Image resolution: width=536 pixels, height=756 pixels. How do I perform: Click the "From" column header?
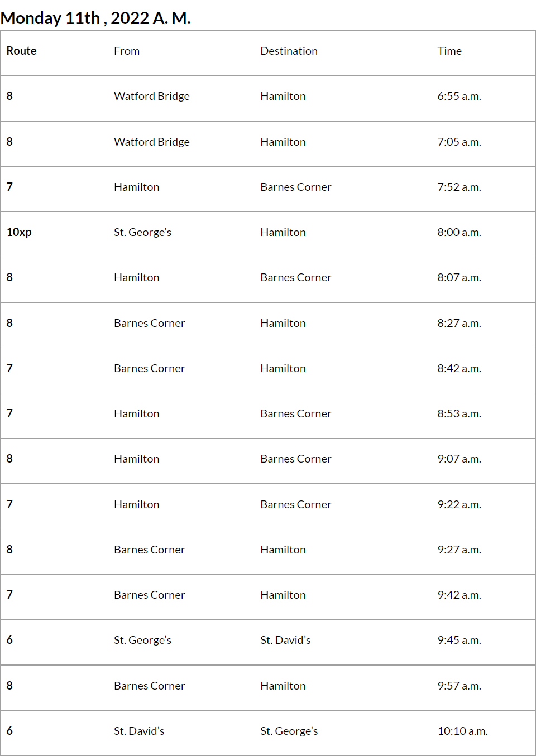point(127,51)
